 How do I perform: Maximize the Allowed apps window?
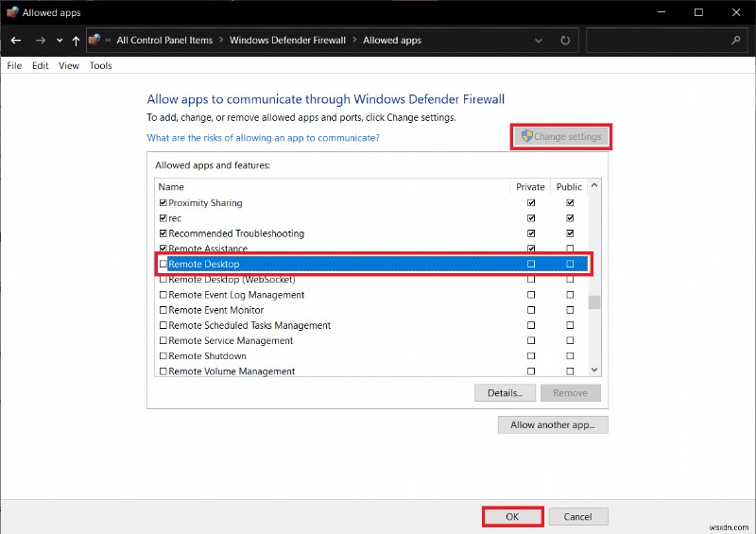click(x=698, y=12)
